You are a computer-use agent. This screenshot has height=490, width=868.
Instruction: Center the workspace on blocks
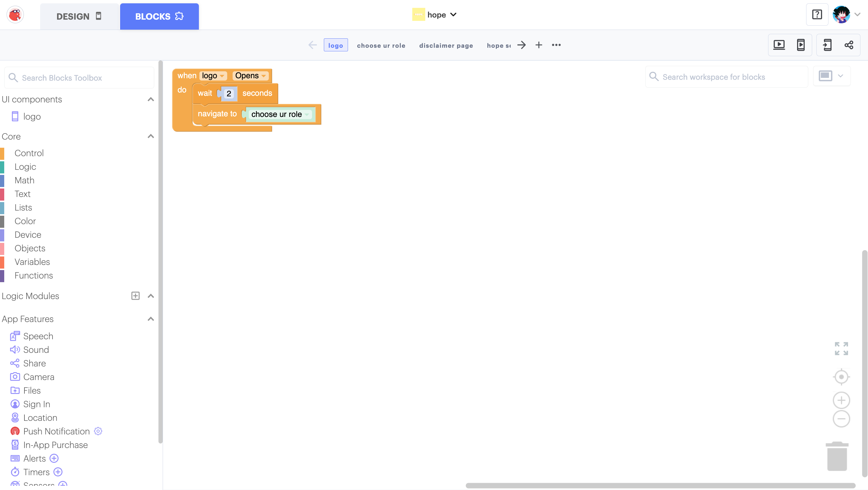pyautogui.click(x=841, y=377)
